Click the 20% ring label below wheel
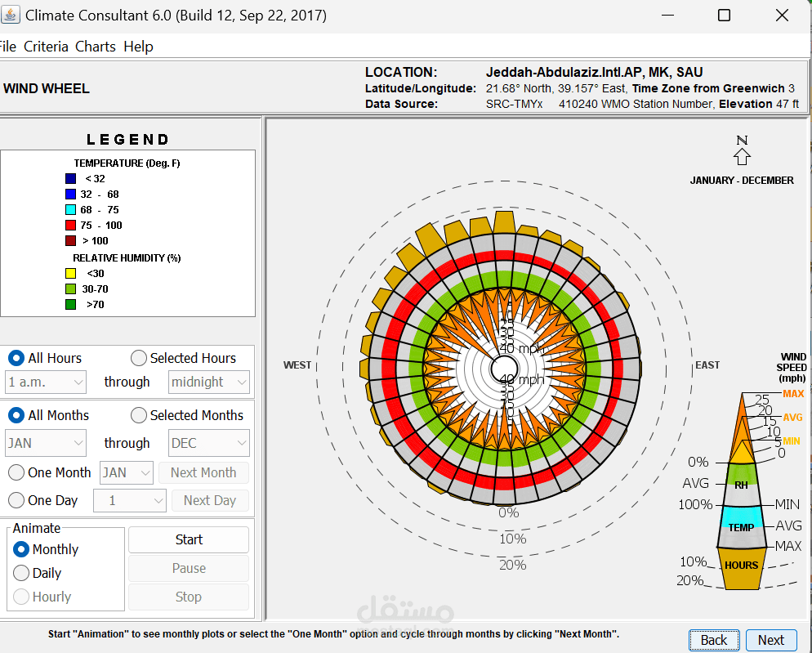This screenshot has width=812, height=653. point(513,565)
